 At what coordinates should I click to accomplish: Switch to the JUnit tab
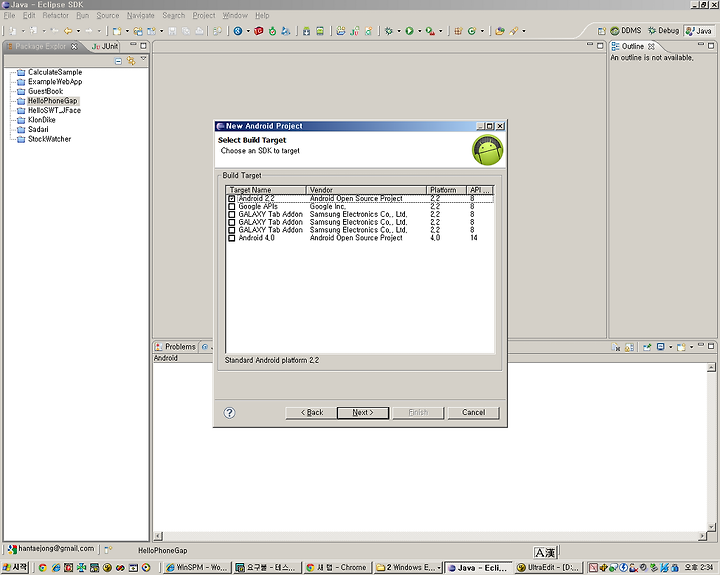[x=105, y=46]
